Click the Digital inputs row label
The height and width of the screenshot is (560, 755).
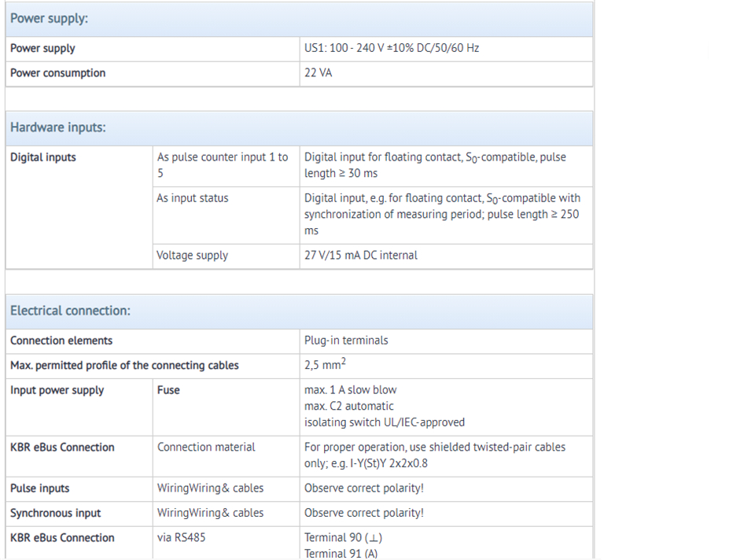pyautogui.click(x=43, y=157)
